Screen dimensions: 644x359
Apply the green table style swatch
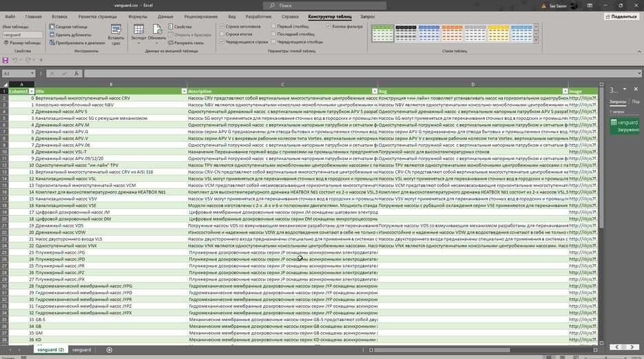click(382, 33)
